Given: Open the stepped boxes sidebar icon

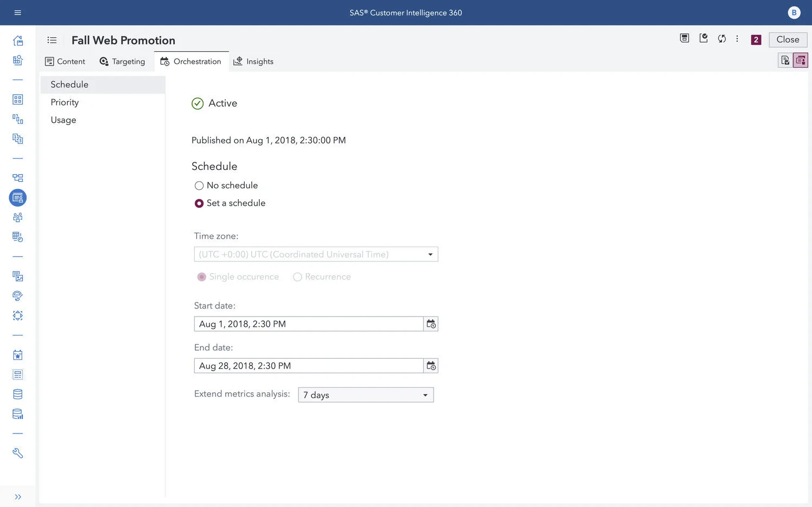Looking at the screenshot, I should 18,119.
